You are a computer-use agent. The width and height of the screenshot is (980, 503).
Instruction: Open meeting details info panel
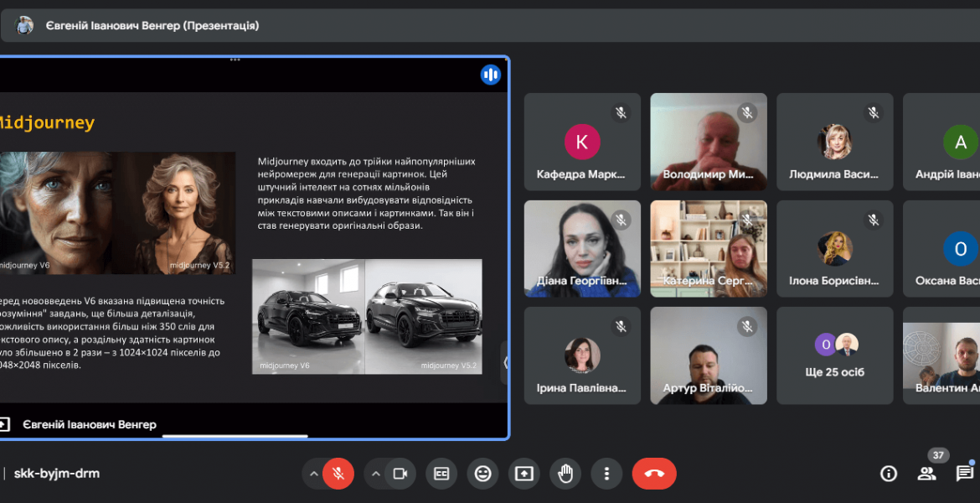point(889,474)
